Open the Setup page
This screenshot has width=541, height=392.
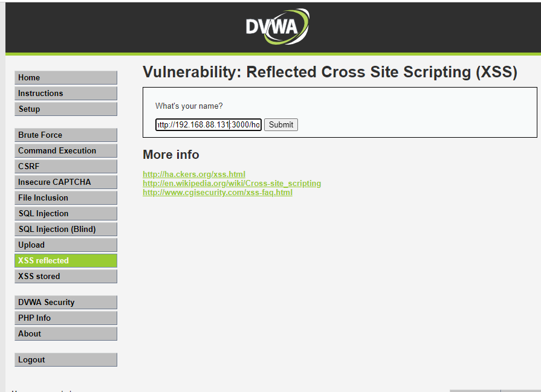pos(65,109)
